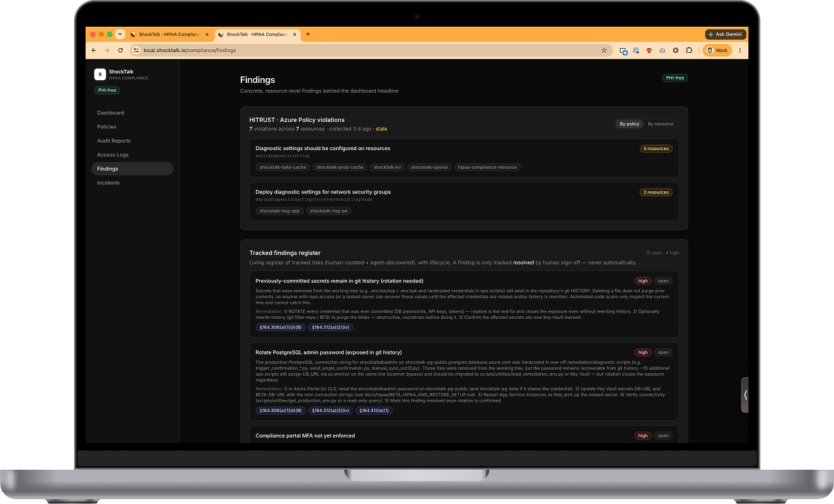Viewport: 834px width, 504px height.
Task: Click the open badge on MFA finding
Action: click(663, 435)
